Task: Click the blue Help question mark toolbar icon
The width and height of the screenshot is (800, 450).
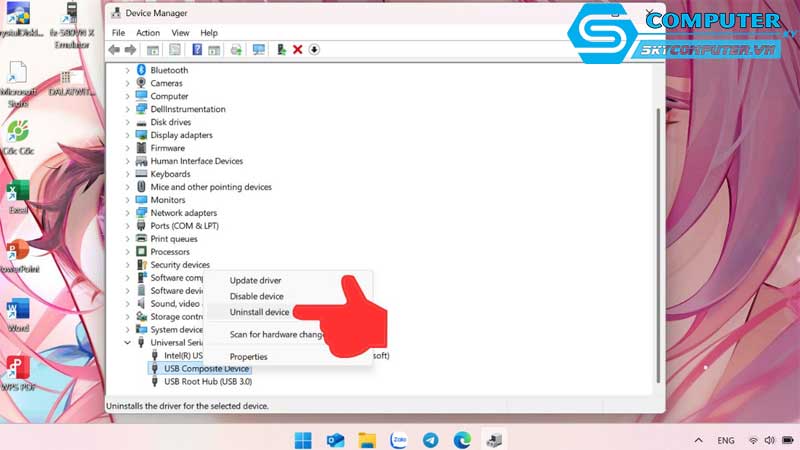Action: (197, 49)
